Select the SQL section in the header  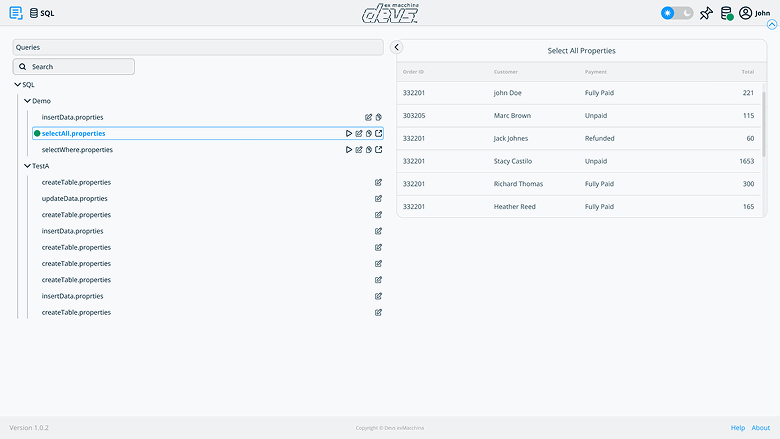(x=41, y=13)
